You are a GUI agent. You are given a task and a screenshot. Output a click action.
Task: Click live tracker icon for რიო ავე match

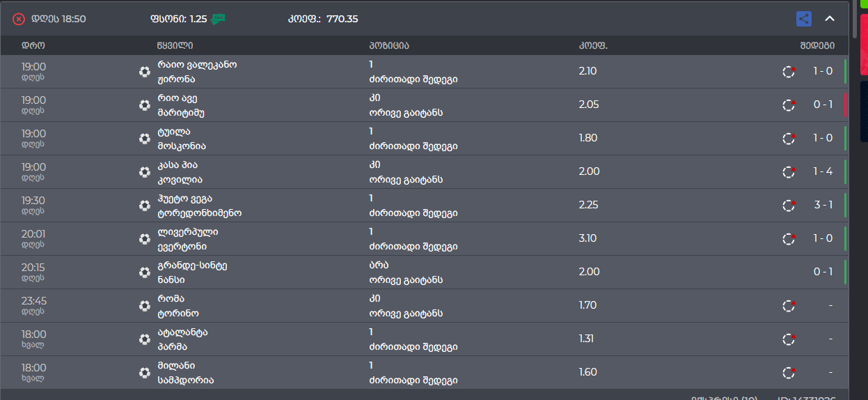789,105
